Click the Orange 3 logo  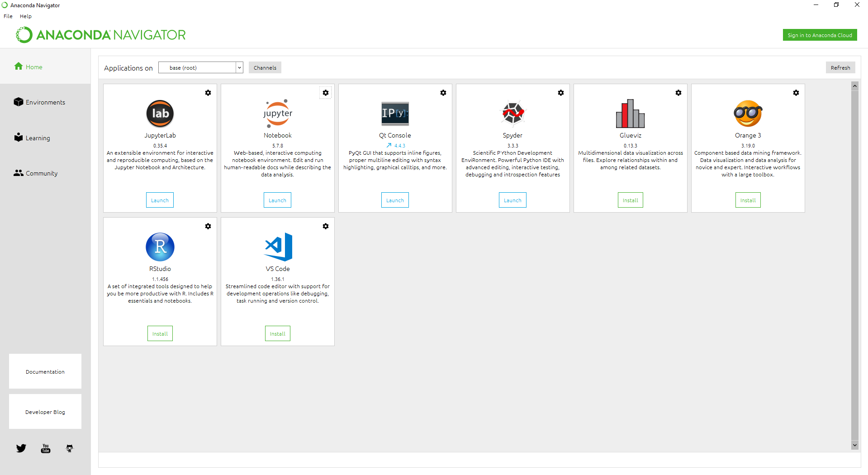[x=748, y=114]
